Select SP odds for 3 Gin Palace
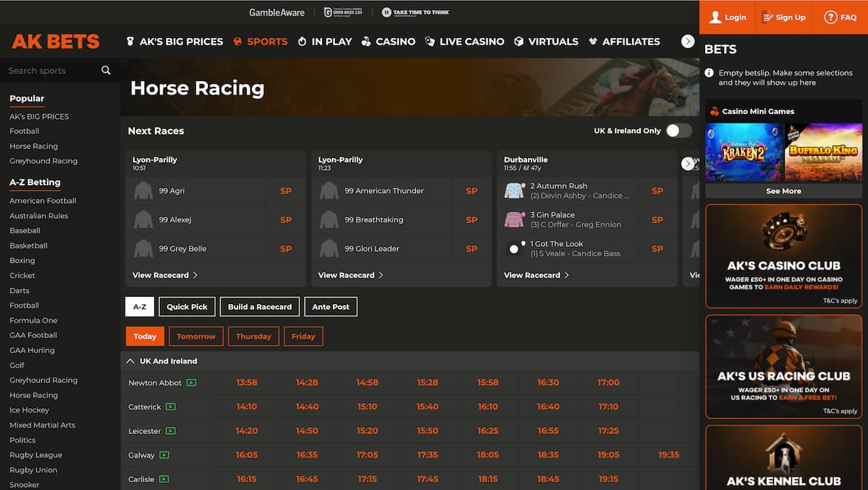This screenshot has height=490, width=868. click(x=657, y=220)
